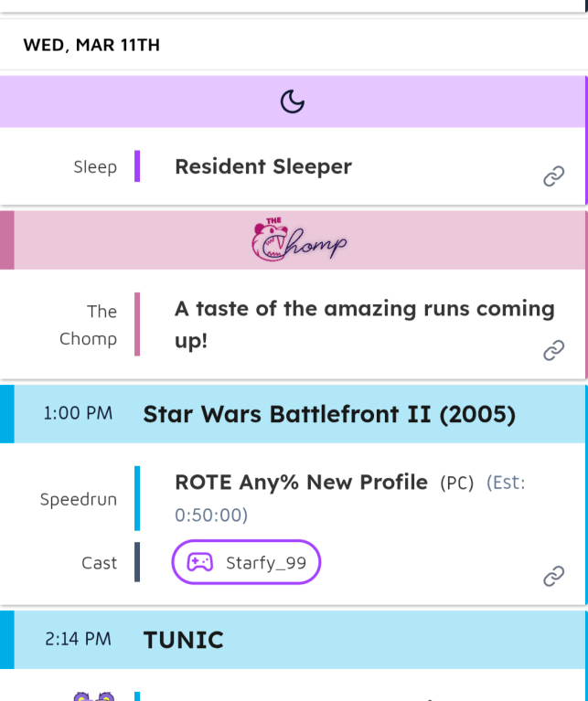Click the Speedrun row label

(79, 500)
